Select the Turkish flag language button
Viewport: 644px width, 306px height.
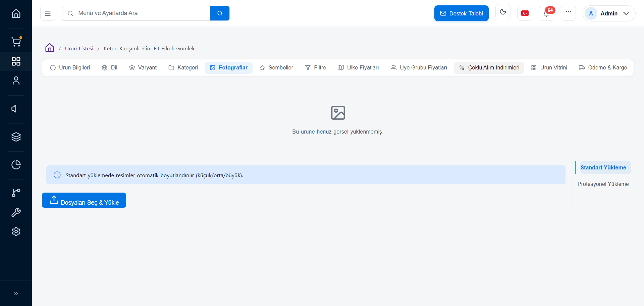(x=525, y=13)
